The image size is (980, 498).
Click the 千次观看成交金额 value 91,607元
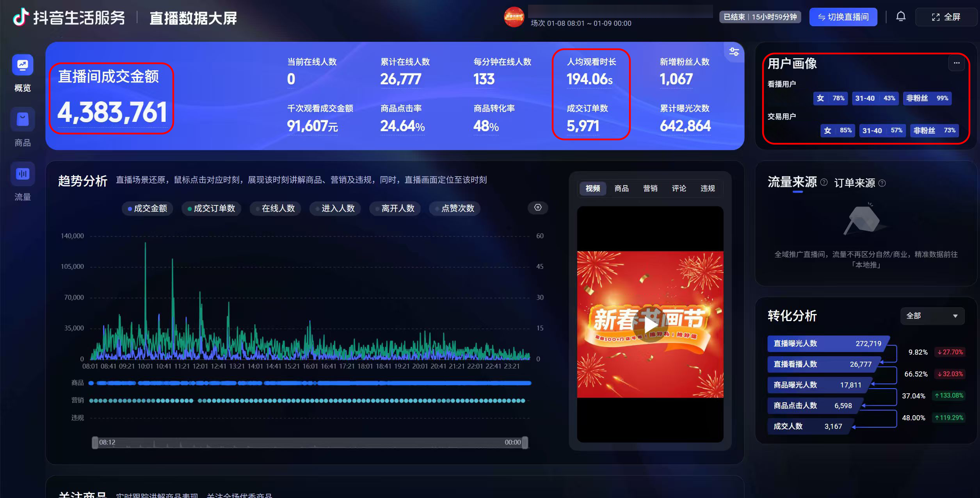(x=312, y=126)
